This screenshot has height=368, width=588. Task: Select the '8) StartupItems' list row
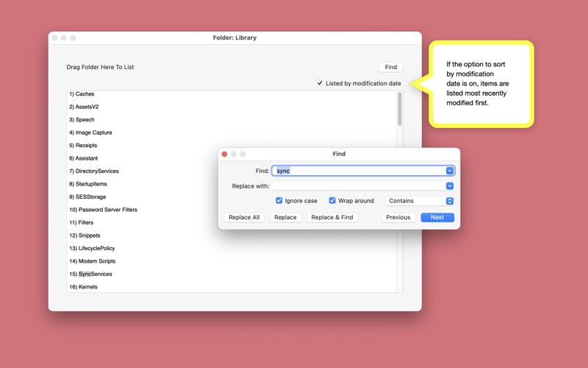click(143, 184)
